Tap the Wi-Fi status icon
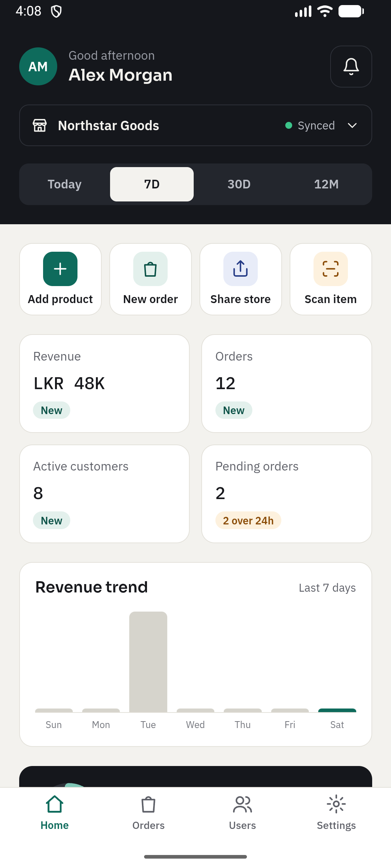 [325, 11]
